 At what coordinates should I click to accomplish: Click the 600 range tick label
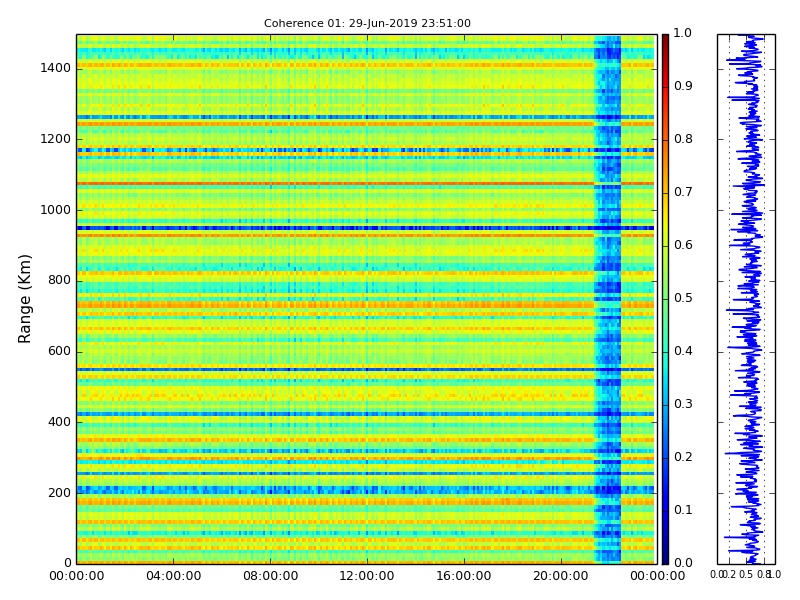[x=59, y=352]
